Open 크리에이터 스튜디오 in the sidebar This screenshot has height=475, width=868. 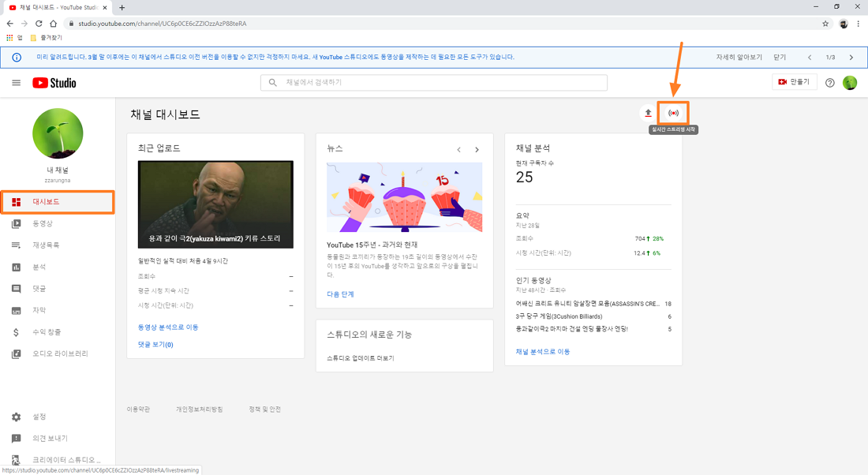(x=58, y=460)
